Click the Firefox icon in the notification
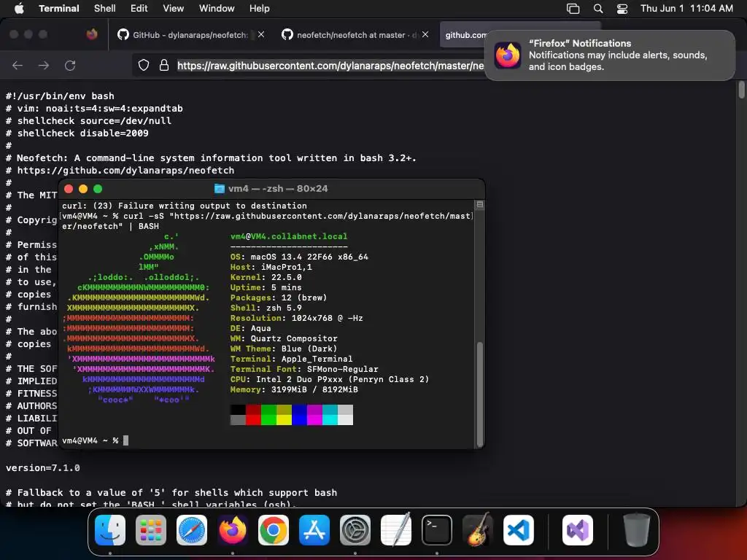The image size is (747, 560). [508, 55]
